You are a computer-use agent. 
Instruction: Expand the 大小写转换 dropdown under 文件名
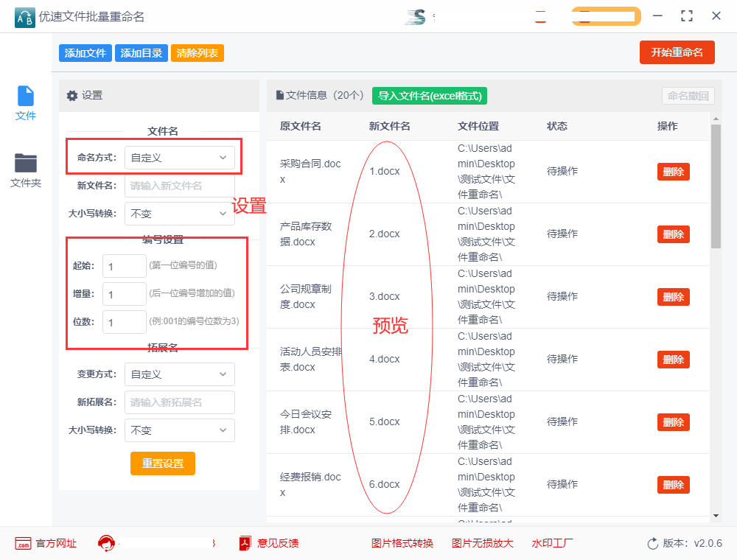179,213
